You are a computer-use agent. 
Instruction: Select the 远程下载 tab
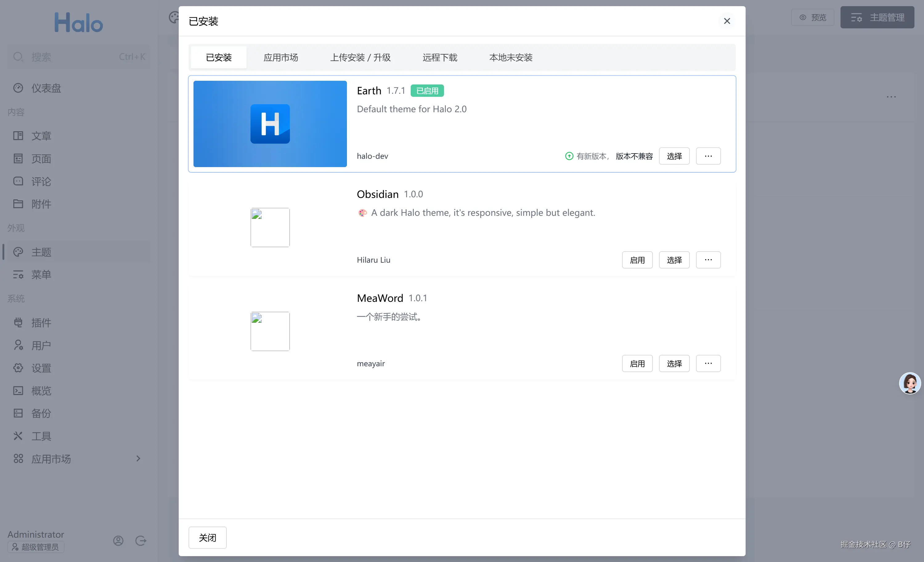[x=439, y=57]
